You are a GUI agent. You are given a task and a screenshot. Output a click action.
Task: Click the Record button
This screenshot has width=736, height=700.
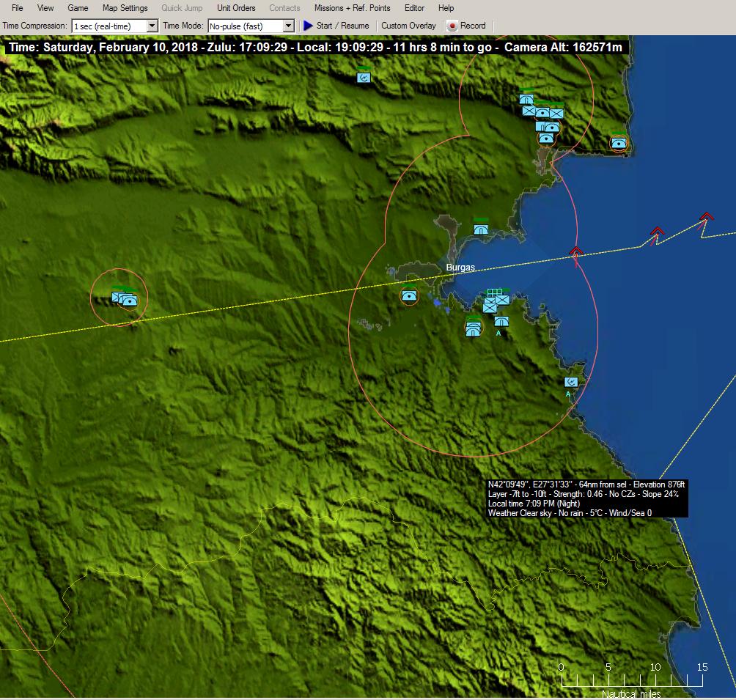pos(466,26)
